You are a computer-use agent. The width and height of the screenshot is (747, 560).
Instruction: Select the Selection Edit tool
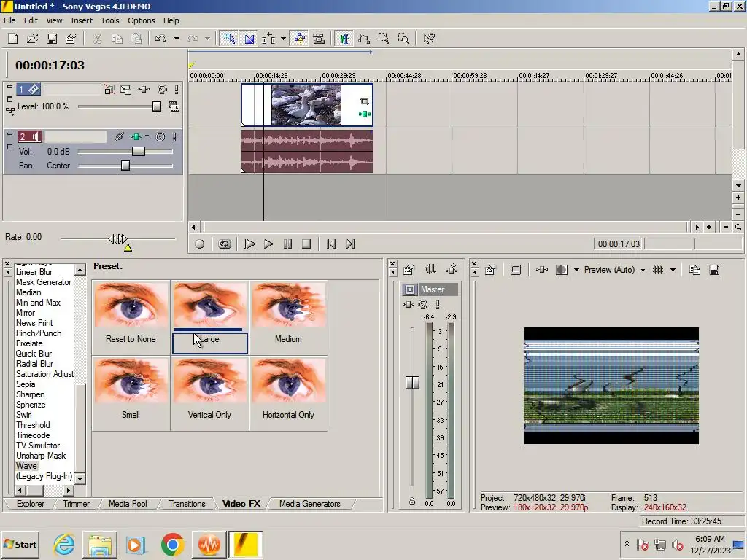(384, 39)
